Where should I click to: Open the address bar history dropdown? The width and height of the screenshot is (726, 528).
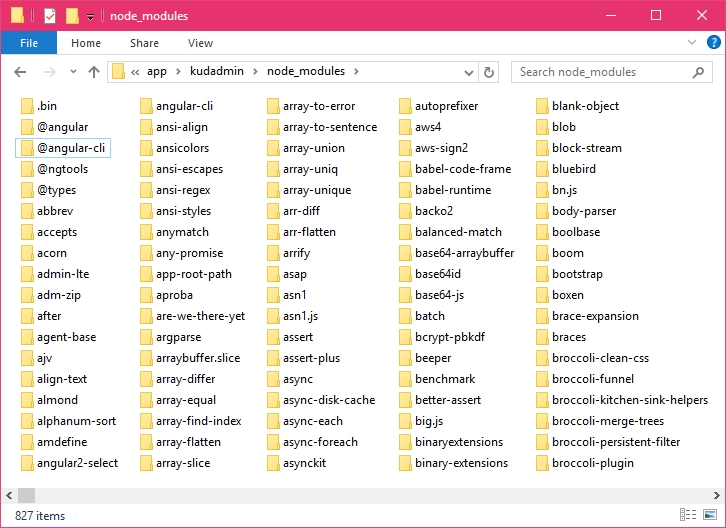click(x=469, y=72)
